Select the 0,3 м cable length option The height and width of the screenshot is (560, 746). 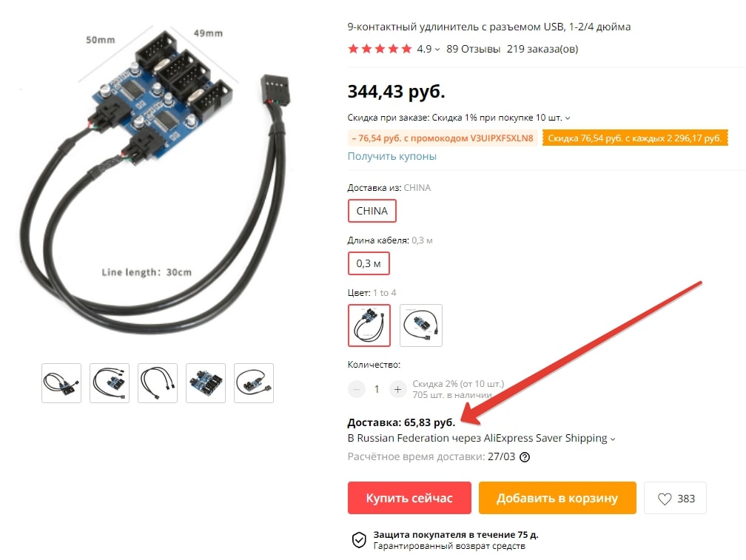[x=369, y=263]
